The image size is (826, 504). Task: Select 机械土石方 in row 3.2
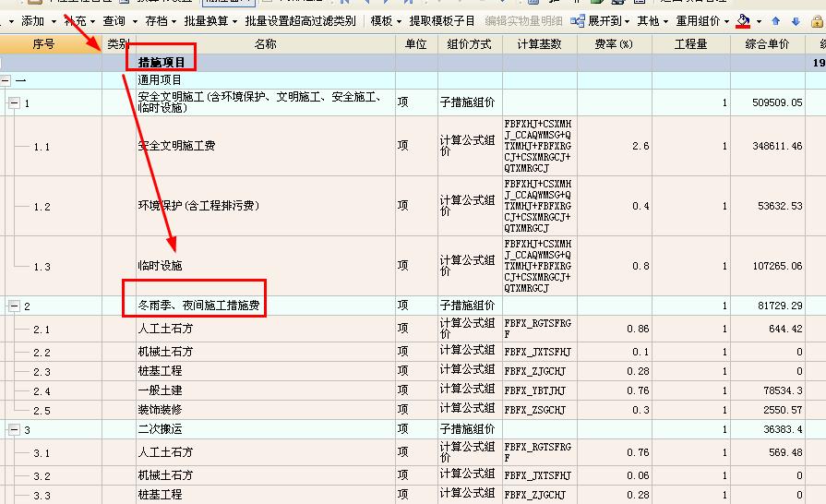(x=165, y=475)
